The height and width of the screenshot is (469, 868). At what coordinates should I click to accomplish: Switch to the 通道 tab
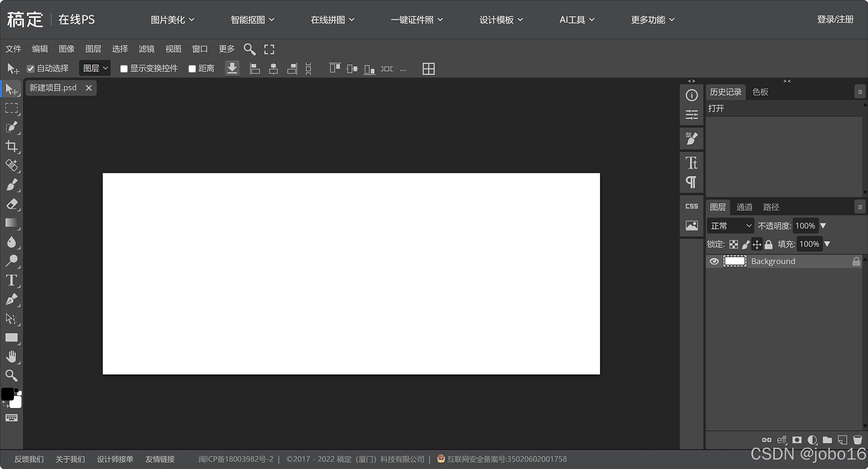tap(744, 207)
